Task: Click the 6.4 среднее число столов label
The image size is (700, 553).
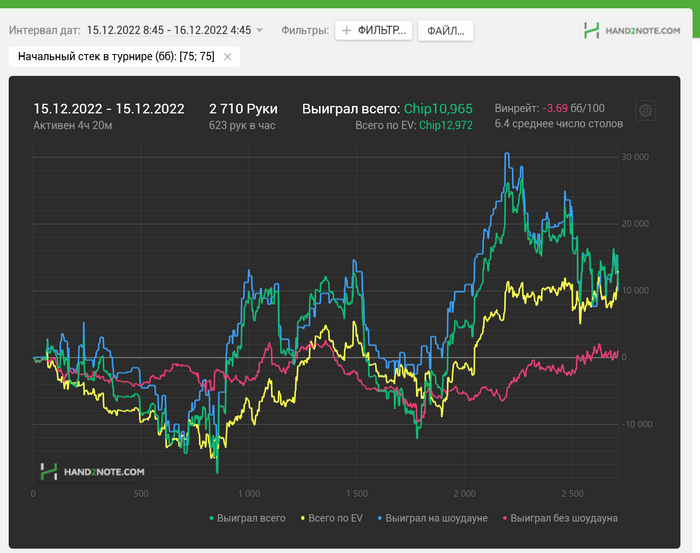Action: click(558, 124)
